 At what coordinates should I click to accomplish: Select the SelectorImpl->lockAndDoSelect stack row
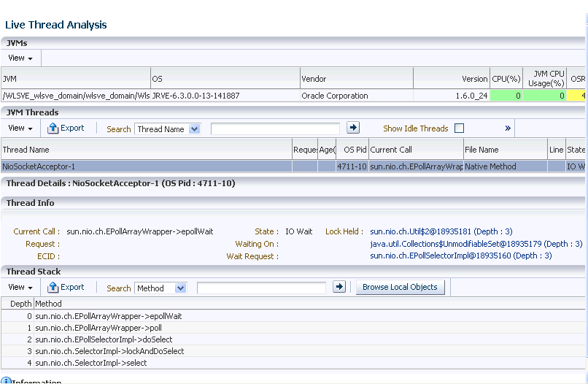(293, 351)
